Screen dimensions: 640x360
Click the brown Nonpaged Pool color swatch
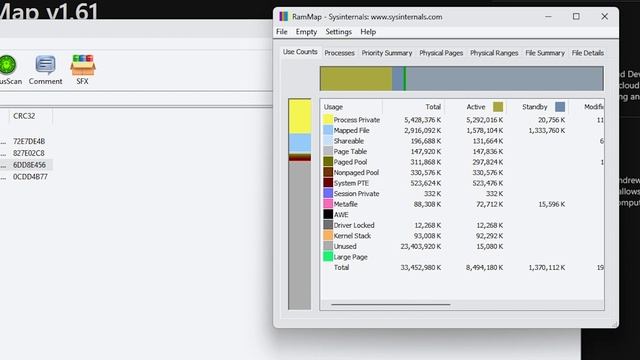(328, 173)
